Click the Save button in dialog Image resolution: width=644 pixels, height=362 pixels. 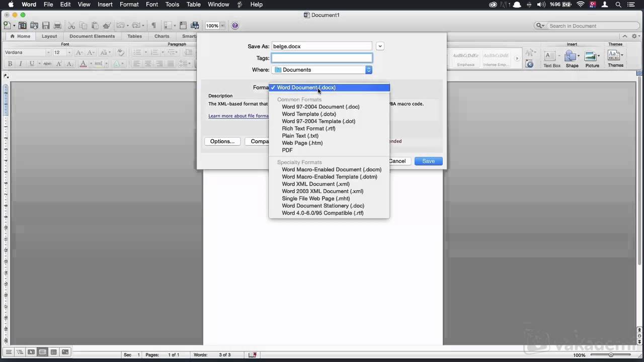(428, 161)
